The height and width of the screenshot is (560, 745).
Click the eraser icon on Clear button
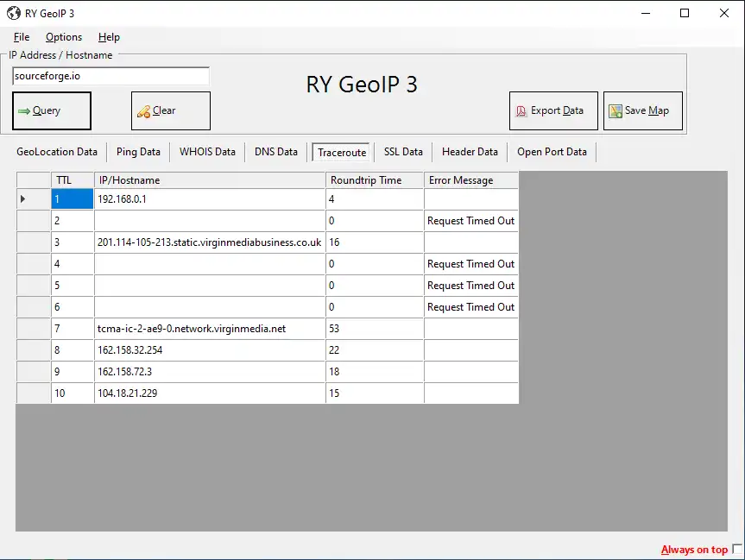tap(143, 111)
